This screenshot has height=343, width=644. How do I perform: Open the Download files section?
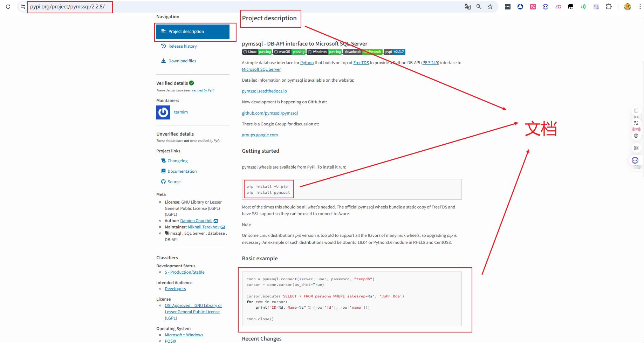tap(182, 61)
